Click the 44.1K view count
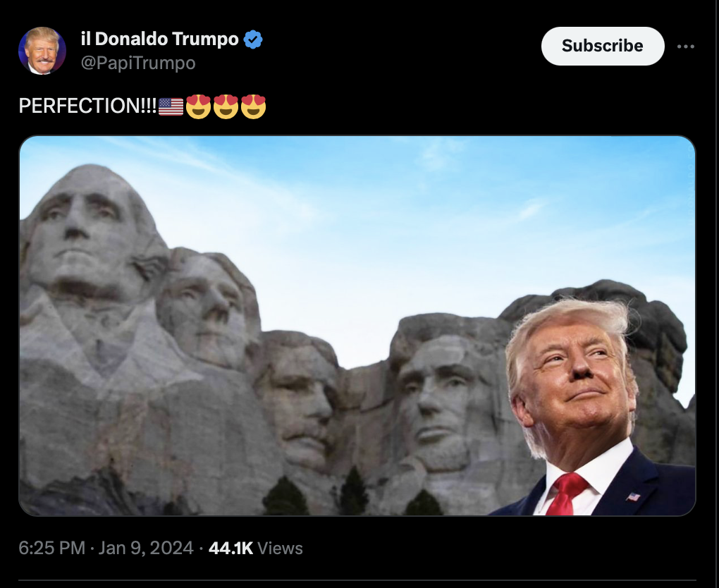 pos(231,548)
